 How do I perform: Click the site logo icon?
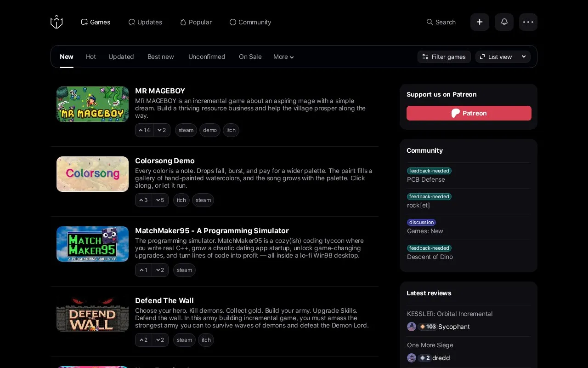(57, 22)
